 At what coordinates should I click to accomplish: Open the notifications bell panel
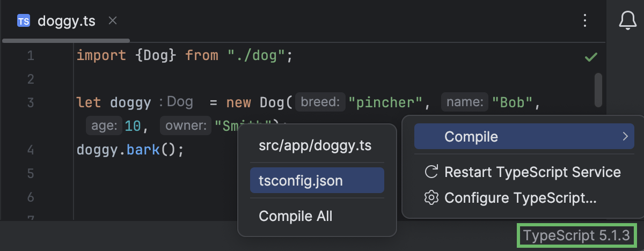[x=627, y=21]
